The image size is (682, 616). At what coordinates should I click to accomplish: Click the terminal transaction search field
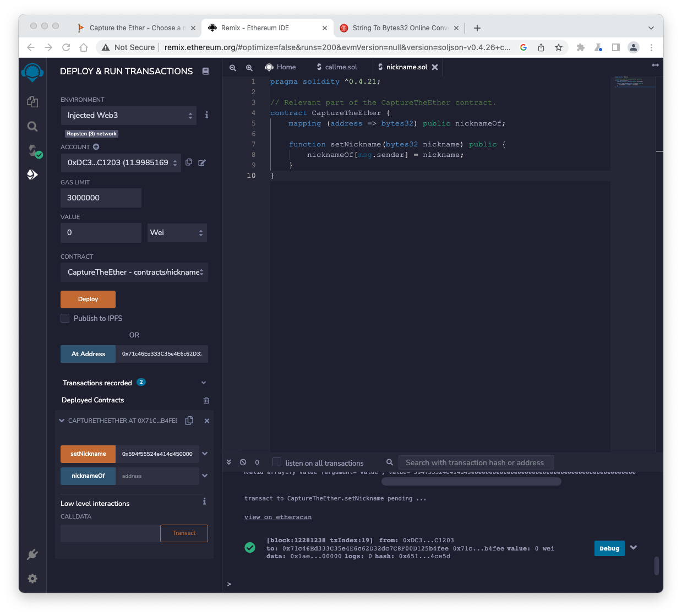[476, 462]
